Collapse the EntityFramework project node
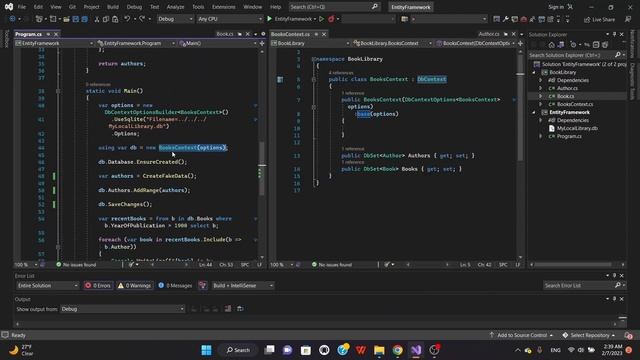640x360 pixels. tap(534, 112)
